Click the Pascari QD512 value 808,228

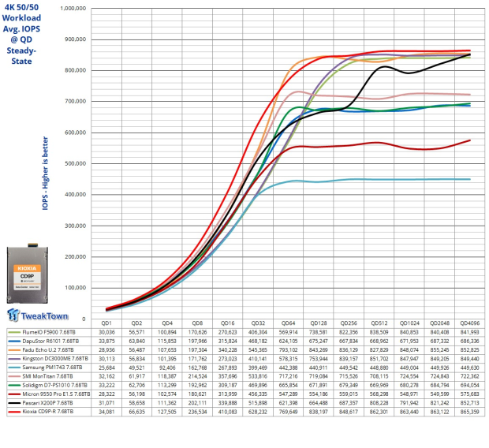coord(379,403)
